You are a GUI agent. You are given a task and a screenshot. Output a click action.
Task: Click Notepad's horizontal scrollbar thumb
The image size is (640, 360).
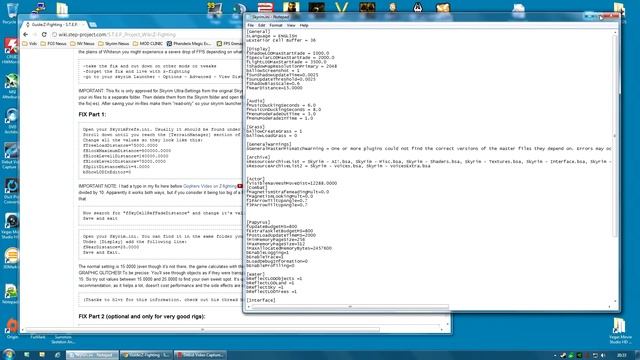(x=350, y=307)
